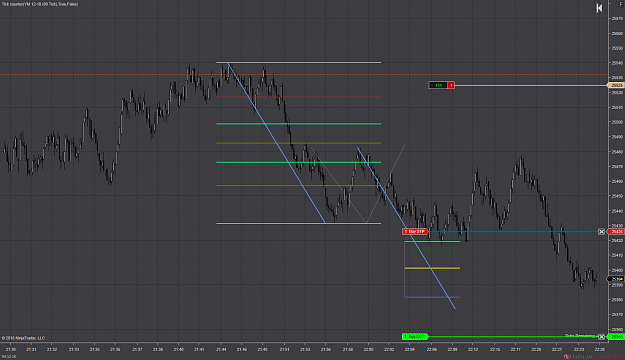
Task: Select the pink horizontal line under Buy STP
Action: [x=432, y=242]
